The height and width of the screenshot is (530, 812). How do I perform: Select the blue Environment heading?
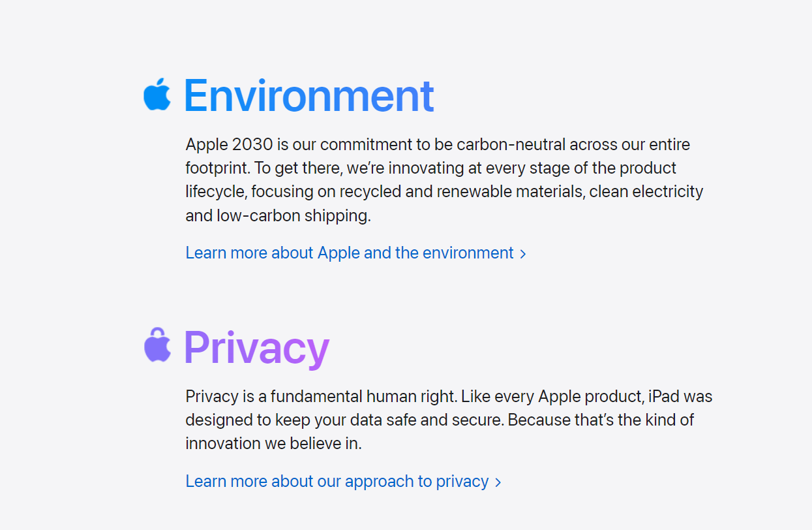coord(308,95)
